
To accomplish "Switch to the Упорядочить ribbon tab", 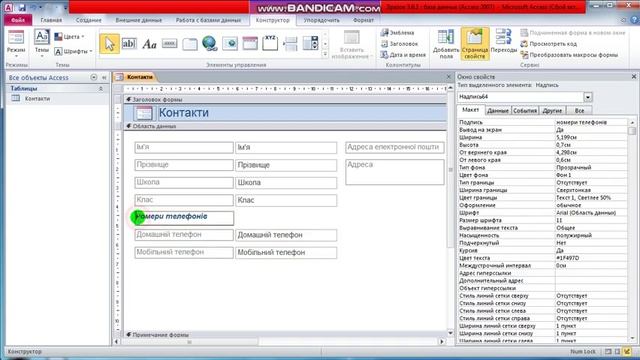I will (322, 20).
